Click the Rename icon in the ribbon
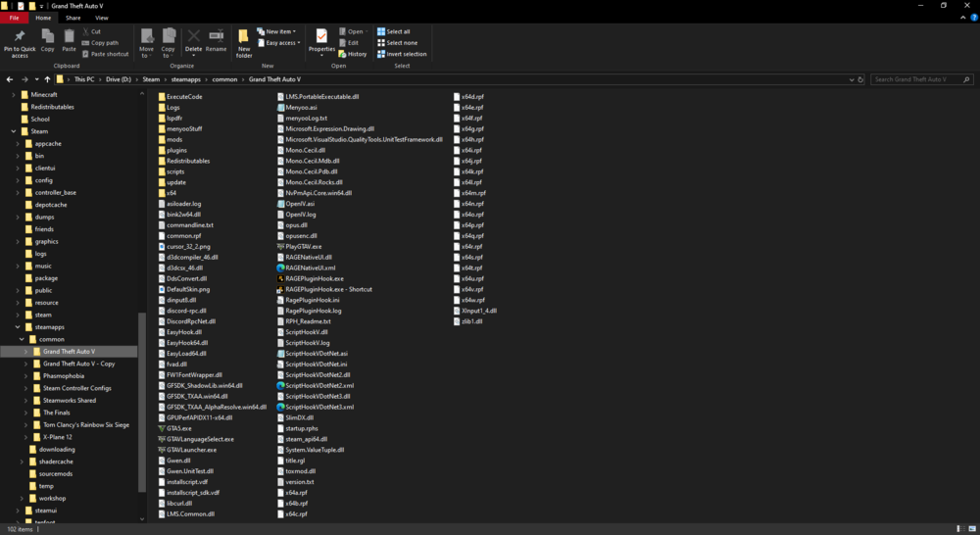 pos(217,36)
